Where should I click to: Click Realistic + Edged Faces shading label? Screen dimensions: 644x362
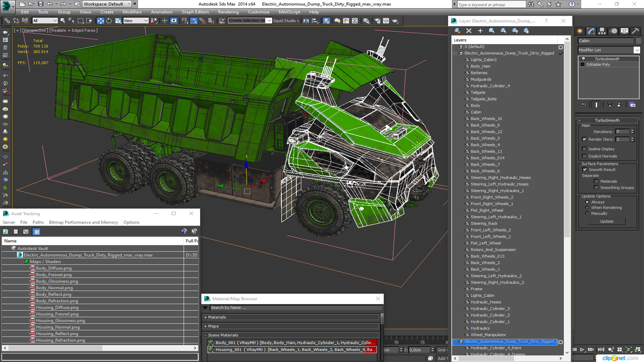(x=73, y=30)
